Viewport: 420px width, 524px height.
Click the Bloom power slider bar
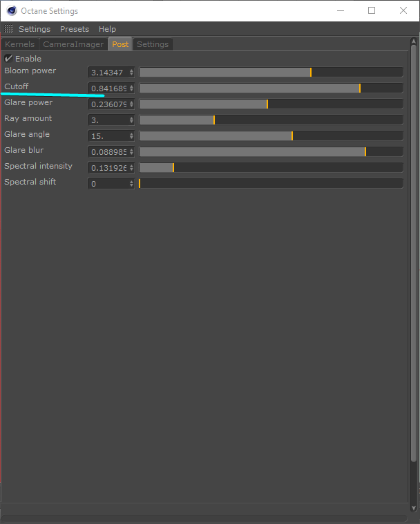click(x=271, y=72)
